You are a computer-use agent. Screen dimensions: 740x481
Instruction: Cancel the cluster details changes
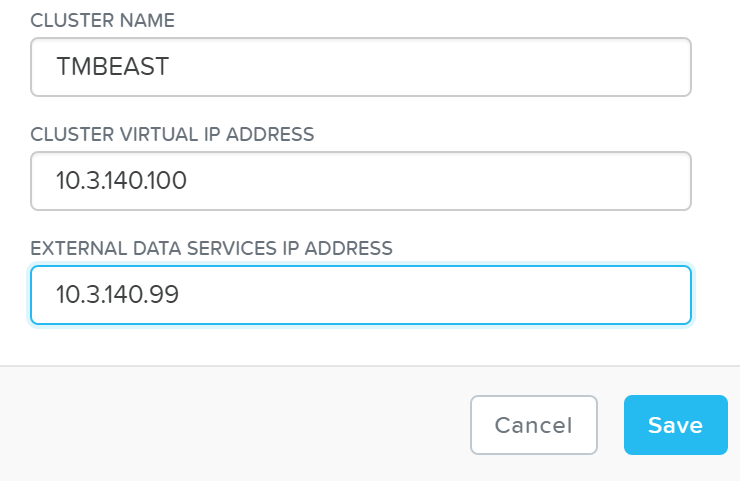point(533,425)
